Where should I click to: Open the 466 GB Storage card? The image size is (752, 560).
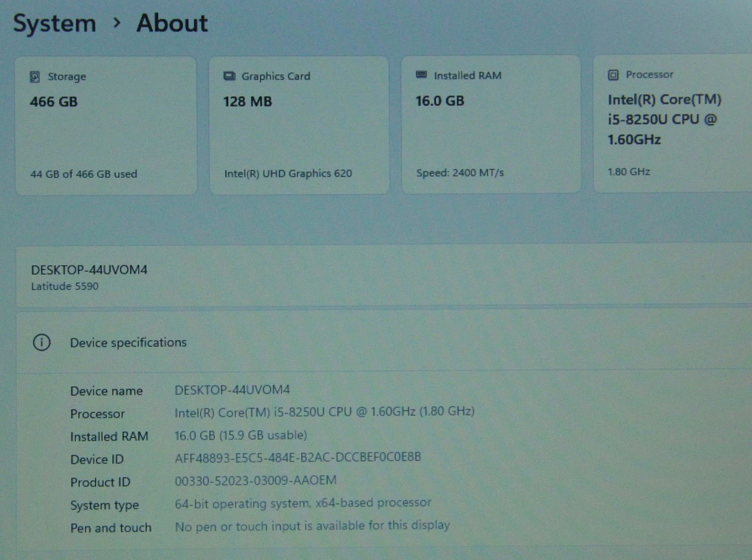[x=106, y=126]
